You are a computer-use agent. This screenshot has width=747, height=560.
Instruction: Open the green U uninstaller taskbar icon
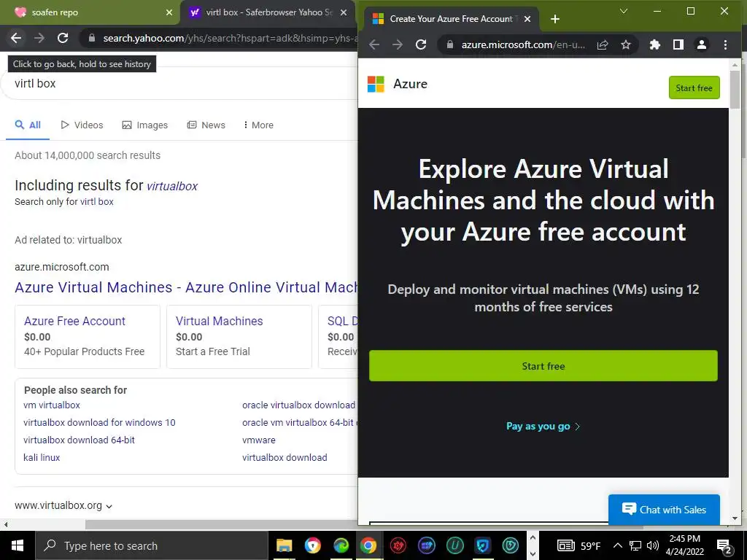[x=454, y=545]
